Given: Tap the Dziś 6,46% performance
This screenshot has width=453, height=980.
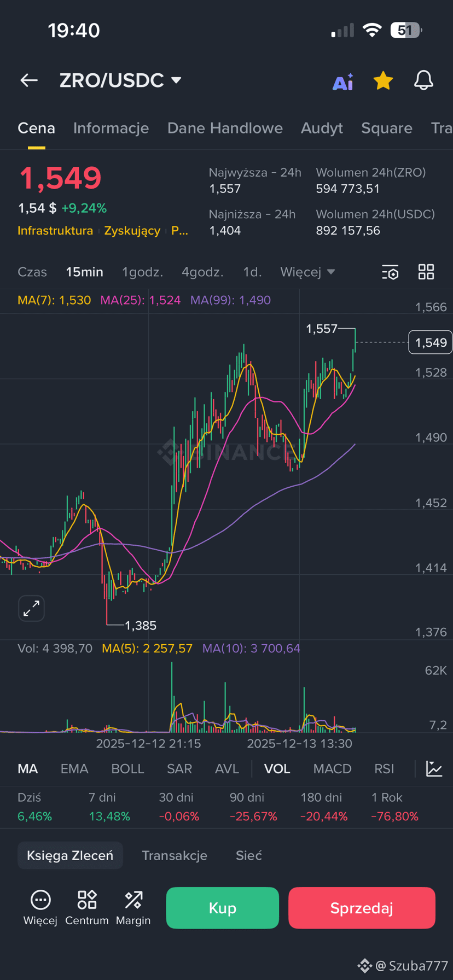Looking at the screenshot, I should tap(34, 807).
